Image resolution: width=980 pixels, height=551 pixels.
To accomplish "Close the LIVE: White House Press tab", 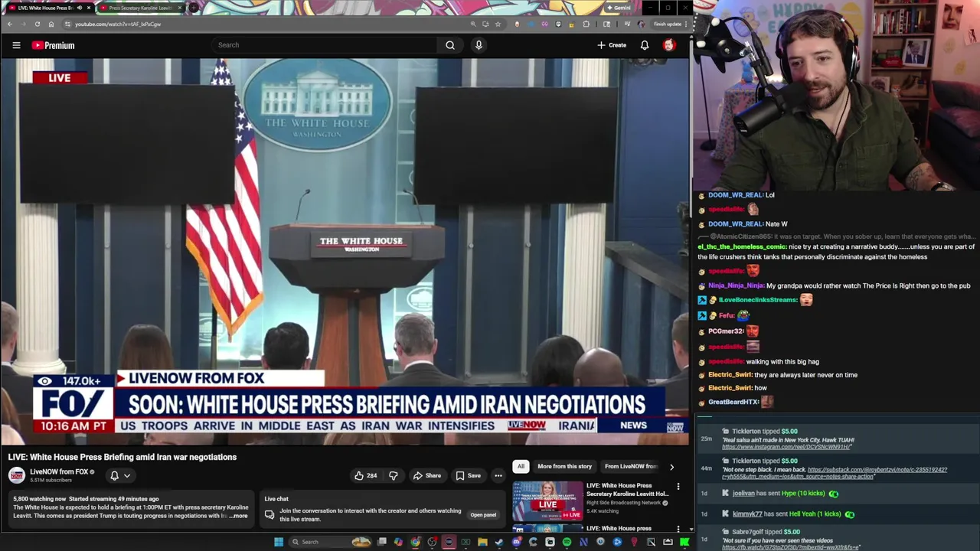I will tap(89, 8).
